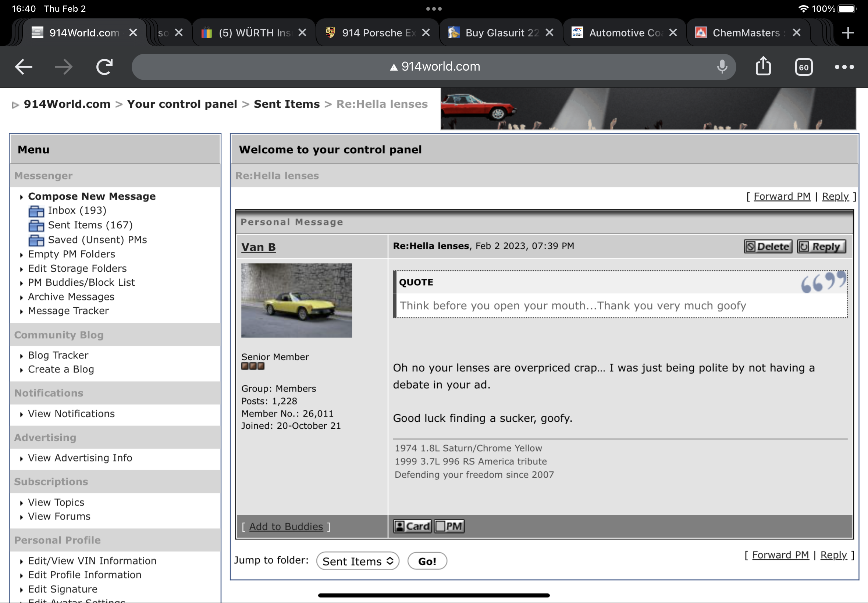The height and width of the screenshot is (603, 868).
Task: Switch to the 914 Porsche Ex tab
Action: click(372, 33)
